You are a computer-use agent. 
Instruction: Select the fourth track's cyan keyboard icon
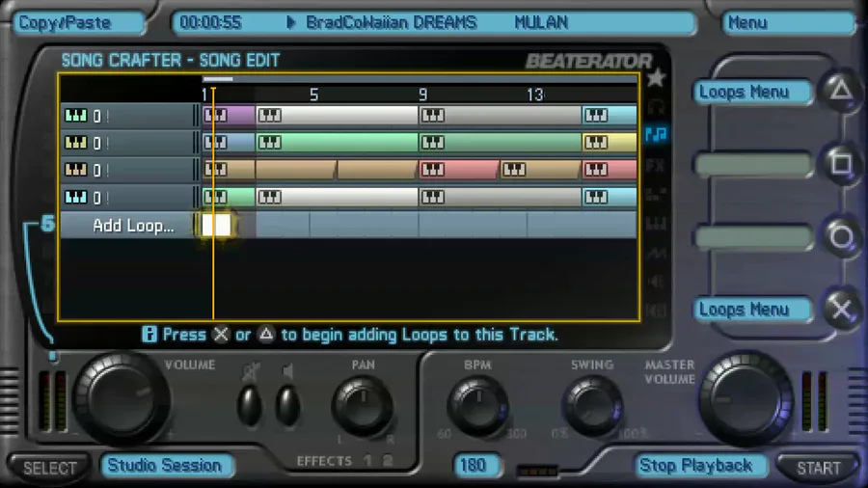76,197
